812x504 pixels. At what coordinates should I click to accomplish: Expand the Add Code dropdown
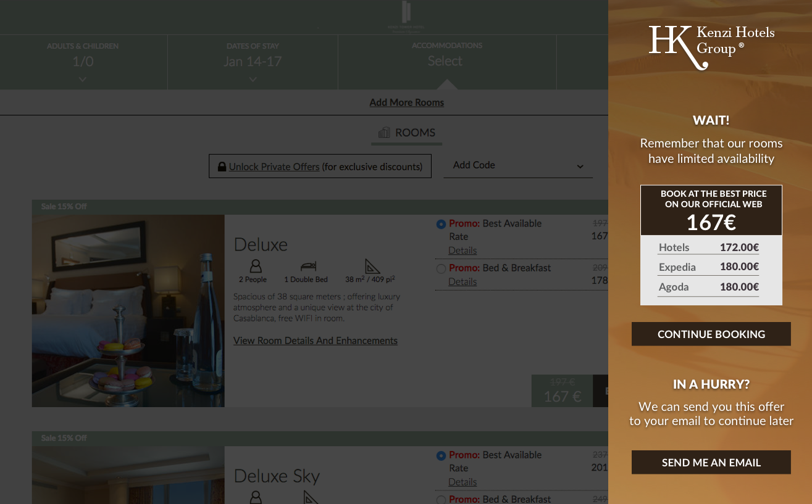click(x=518, y=165)
